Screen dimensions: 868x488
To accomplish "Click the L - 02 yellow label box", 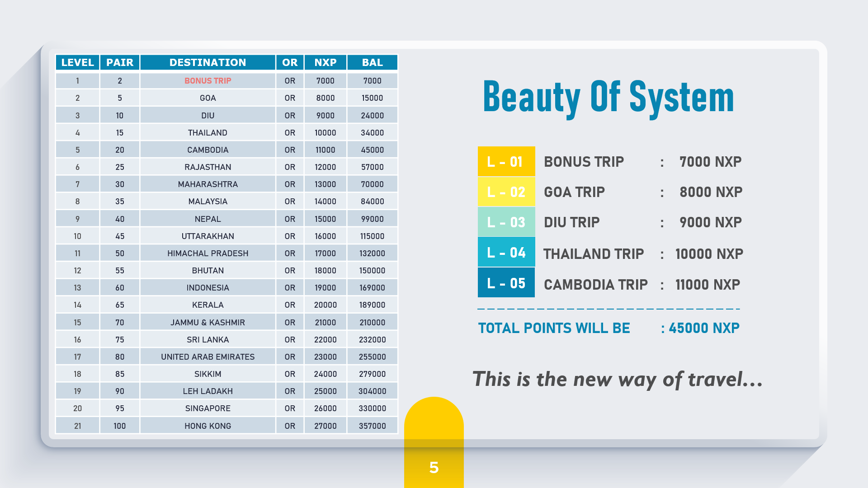I will 506,192.
